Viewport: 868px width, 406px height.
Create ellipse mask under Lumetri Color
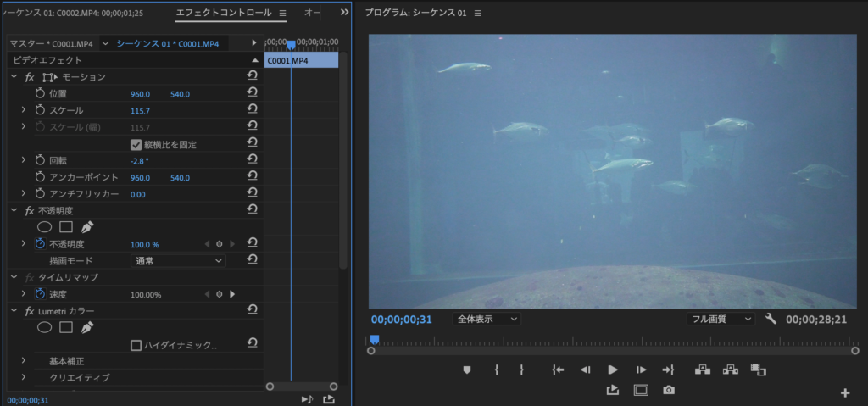pyautogui.click(x=44, y=327)
